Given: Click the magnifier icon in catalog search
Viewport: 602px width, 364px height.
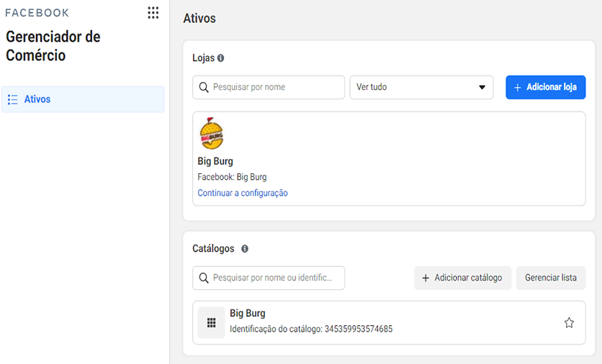Looking at the screenshot, I should click(x=204, y=278).
